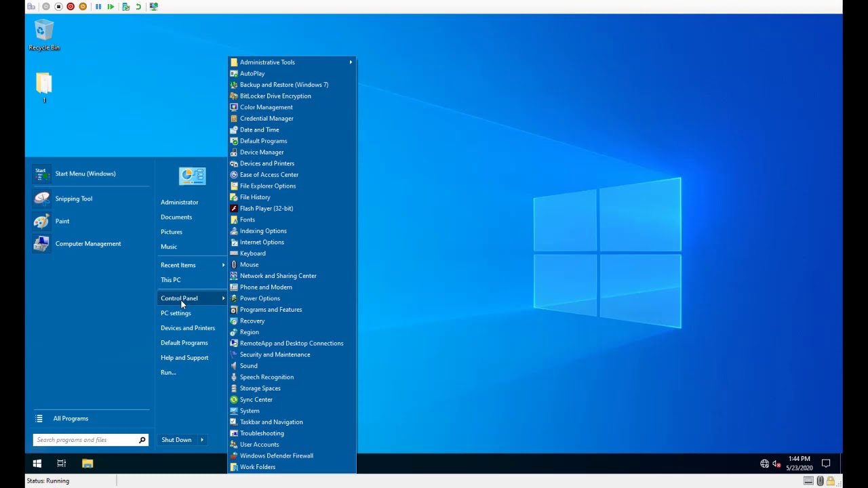Open File Explorer from the taskbar
This screenshot has width=868, height=488.
(x=87, y=464)
